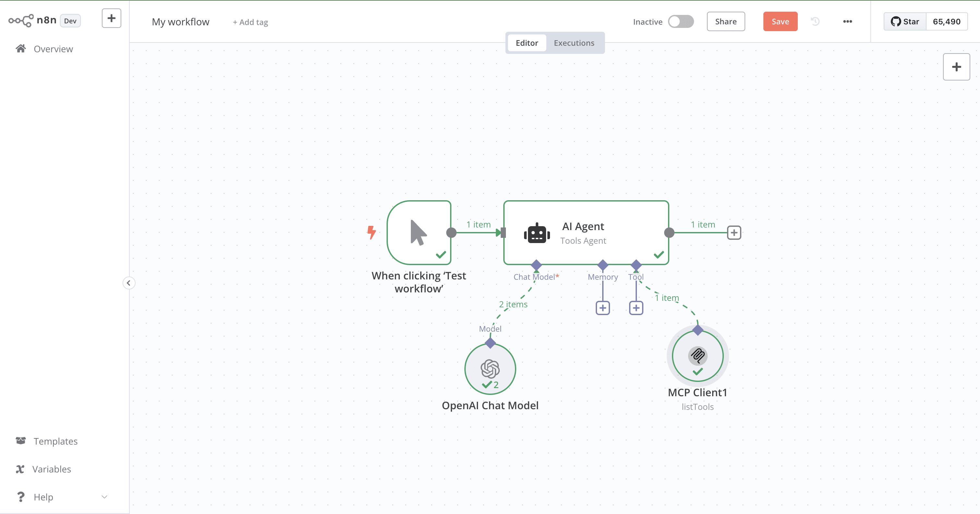This screenshot has width=980, height=514.
Task: Collapse the left sidebar with the chevron
Action: tap(129, 283)
